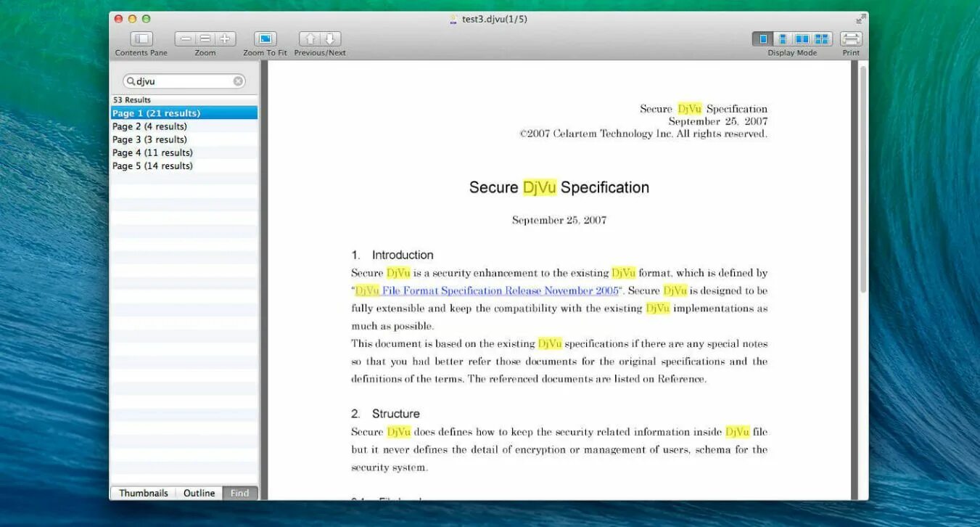Toggle the Contents Pane button
The image size is (980, 527).
[141, 38]
